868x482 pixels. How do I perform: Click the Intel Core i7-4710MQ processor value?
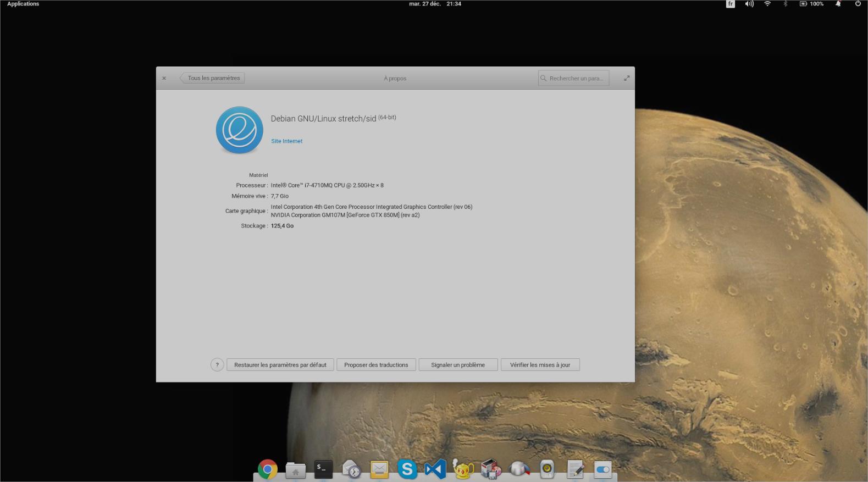pos(327,185)
